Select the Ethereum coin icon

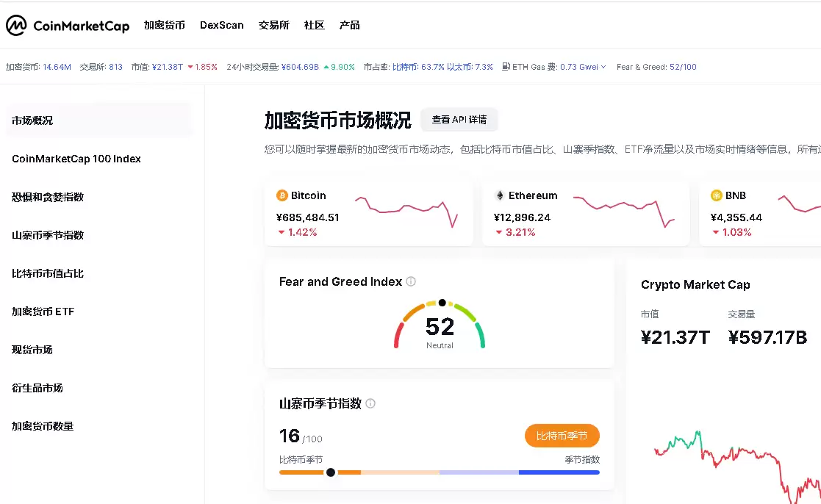point(499,195)
